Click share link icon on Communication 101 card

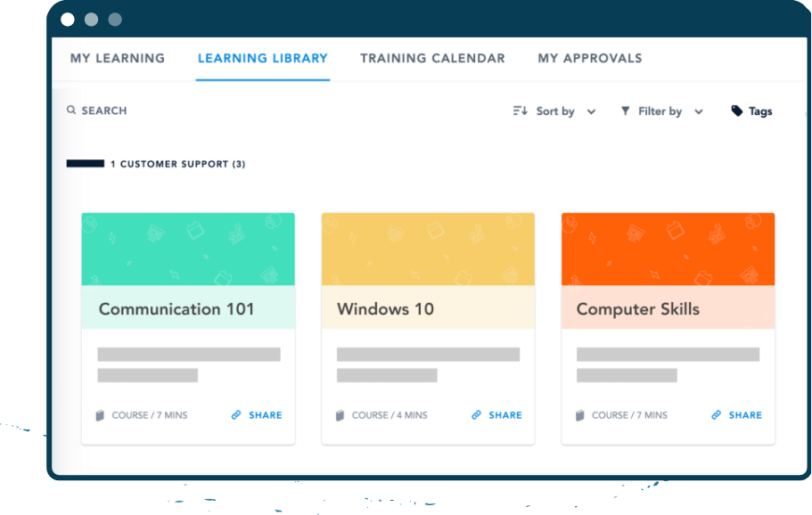236,414
